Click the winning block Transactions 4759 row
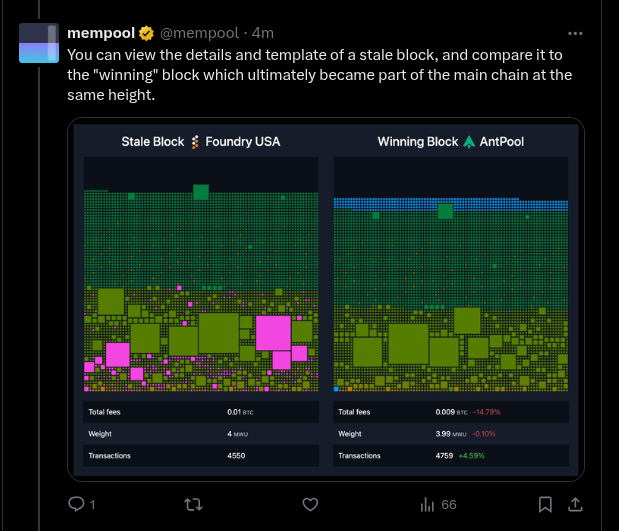 coord(450,456)
